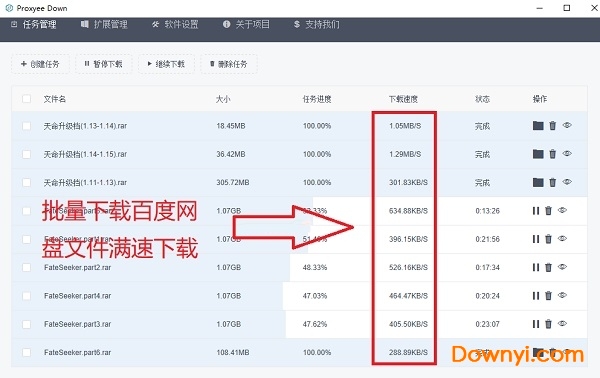Go to 软件设置 settings tab
Image resolution: width=600 pixels, height=378 pixels.
click(x=175, y=24)
